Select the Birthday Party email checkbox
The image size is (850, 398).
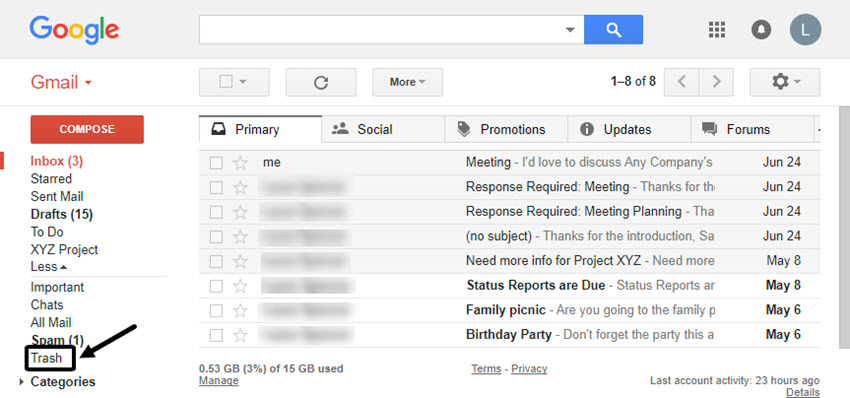(216, 335)
